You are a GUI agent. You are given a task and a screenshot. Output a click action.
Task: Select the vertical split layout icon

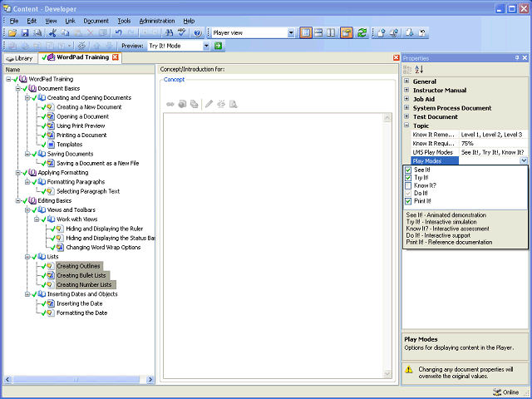pos(331,33)
